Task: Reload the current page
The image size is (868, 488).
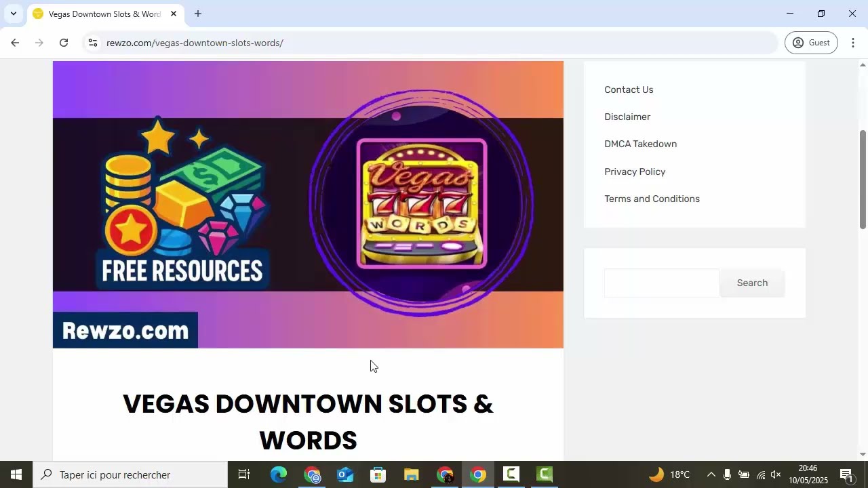Action: (64, 43)
